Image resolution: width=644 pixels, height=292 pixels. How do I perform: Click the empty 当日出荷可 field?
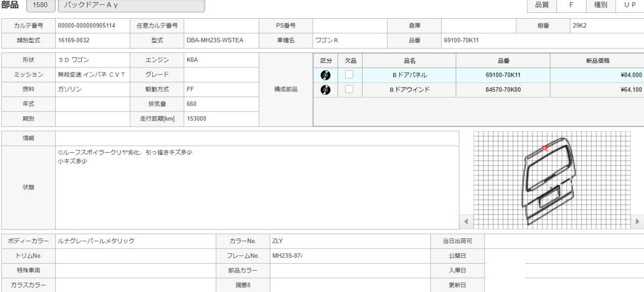click(x=564, y=241)
